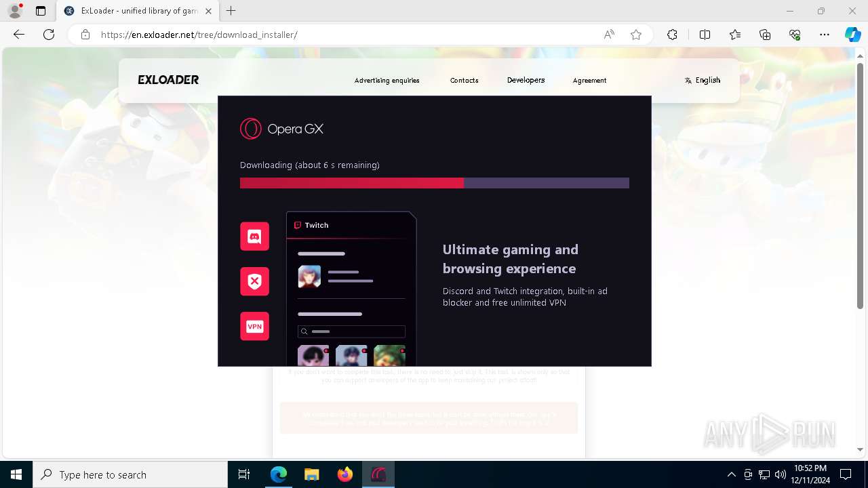Viewport: 868px width, 488px height.
Task: Add this page to favorites with the star icon
Action: 636,35
